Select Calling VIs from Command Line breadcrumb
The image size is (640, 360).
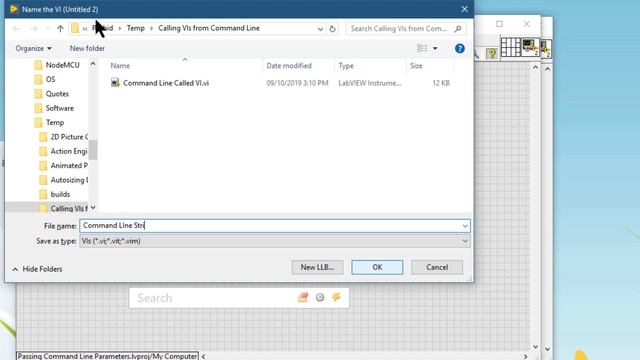209,28
